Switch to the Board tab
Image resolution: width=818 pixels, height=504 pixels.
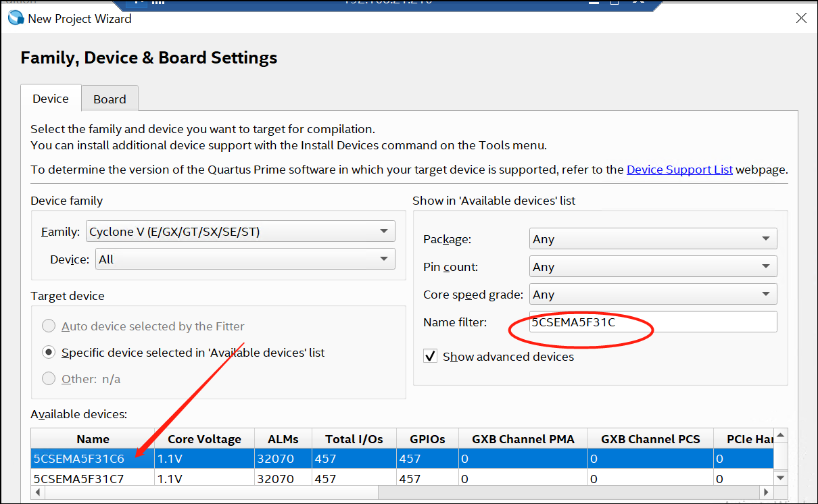click(110, 99)
